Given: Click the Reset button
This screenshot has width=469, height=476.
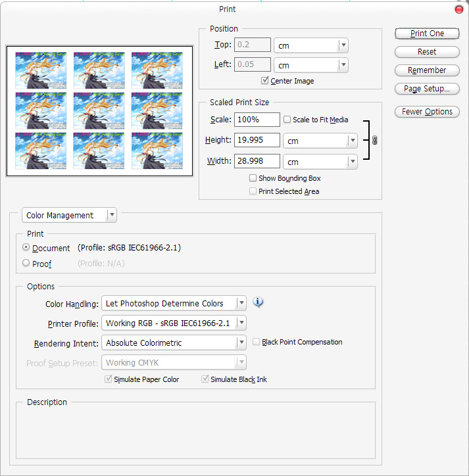Looking at the screenshot, I should (x=427, y=52).
